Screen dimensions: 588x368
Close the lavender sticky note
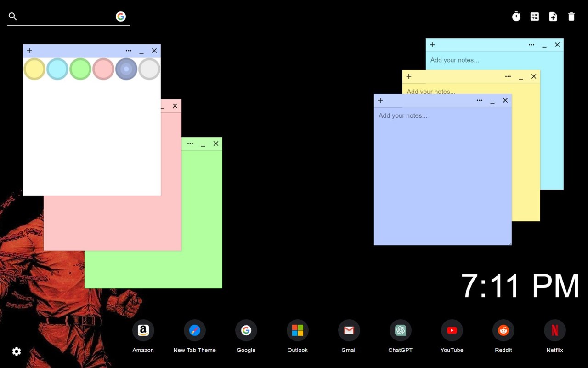[x=505, y=100]
